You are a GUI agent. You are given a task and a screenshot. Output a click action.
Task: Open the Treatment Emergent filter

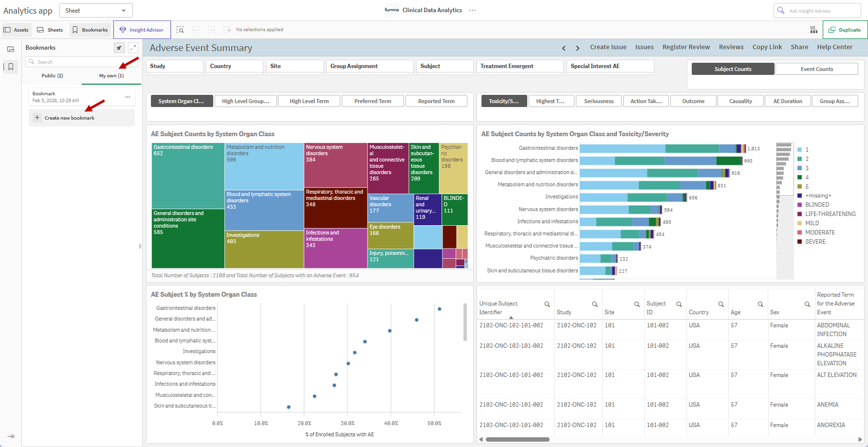click(520, 66)
